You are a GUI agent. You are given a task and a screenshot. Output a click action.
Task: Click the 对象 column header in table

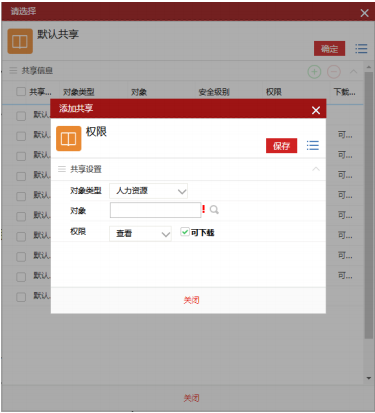[139, 92]
